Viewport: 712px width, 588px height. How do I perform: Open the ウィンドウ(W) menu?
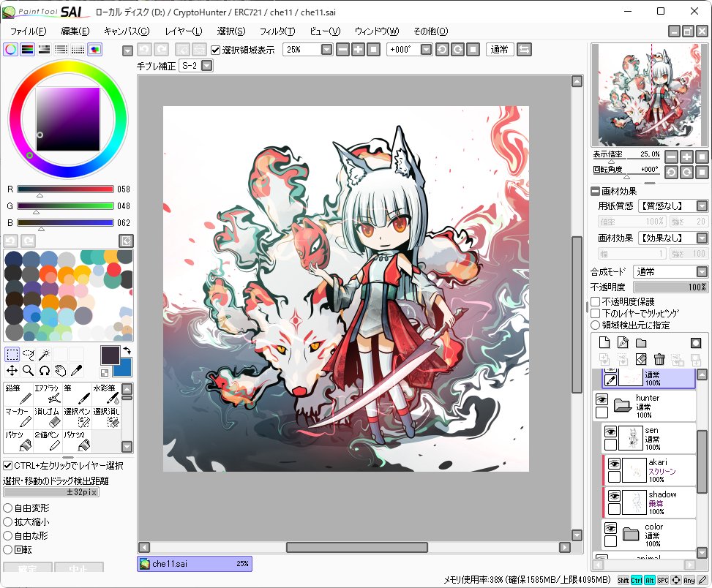377,31
